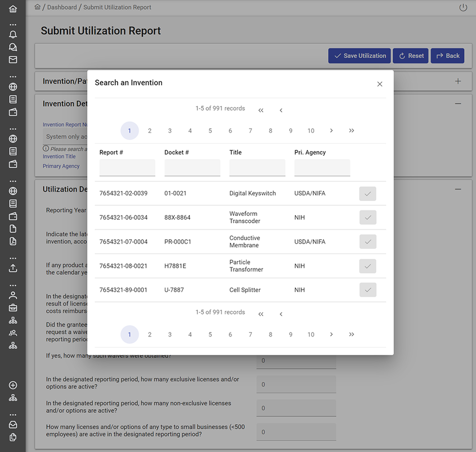Screen dimensions: 476x452
Task: Open the notifications bell in the sidebar
Action: coord(13,34)
